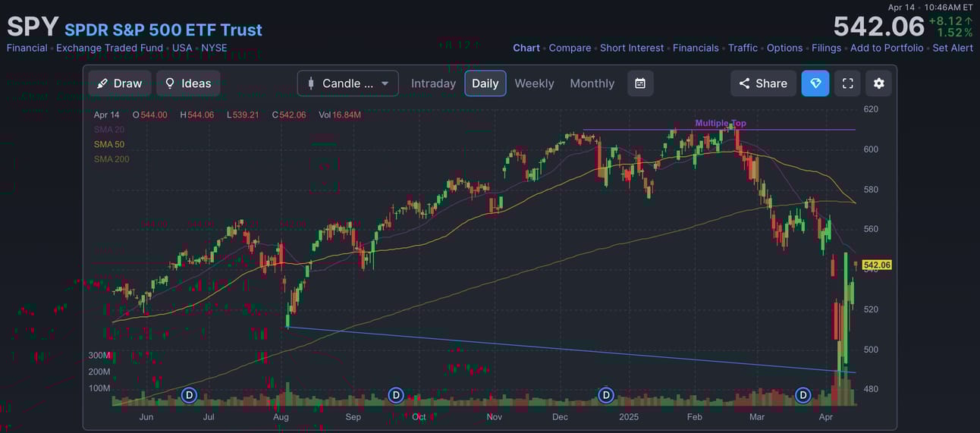Click Add to Portfolio
This screenshot has width=980, height=433.
tap(887, 48)
